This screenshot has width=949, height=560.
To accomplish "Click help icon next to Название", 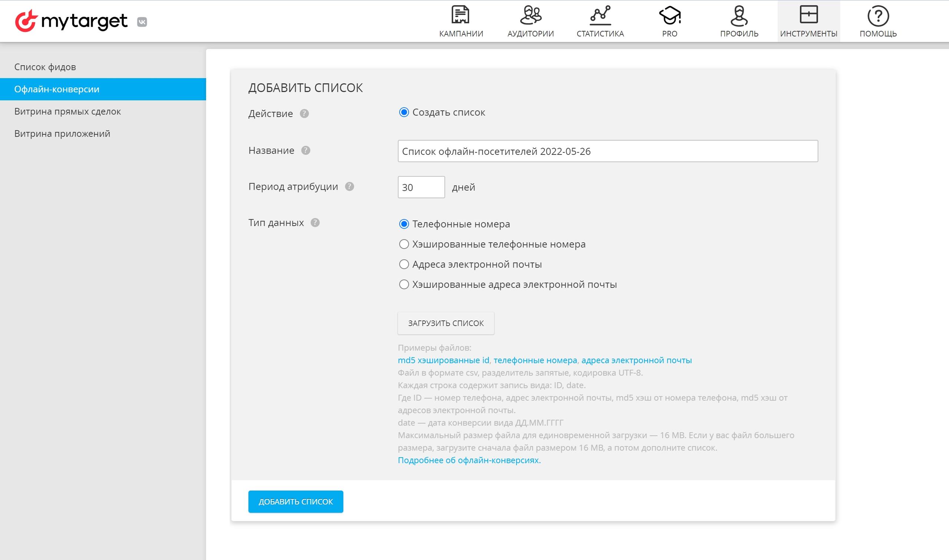I will coord(305,151).
